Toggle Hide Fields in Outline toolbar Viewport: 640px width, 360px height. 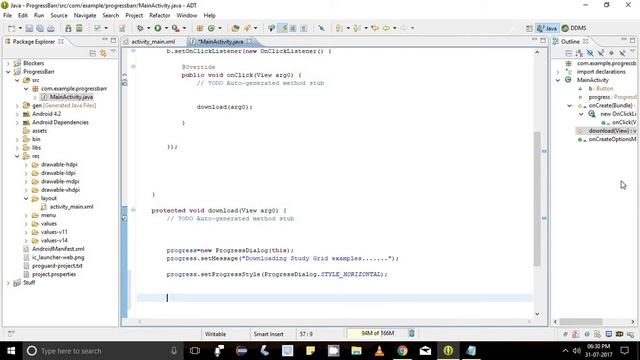coord(590,53)
